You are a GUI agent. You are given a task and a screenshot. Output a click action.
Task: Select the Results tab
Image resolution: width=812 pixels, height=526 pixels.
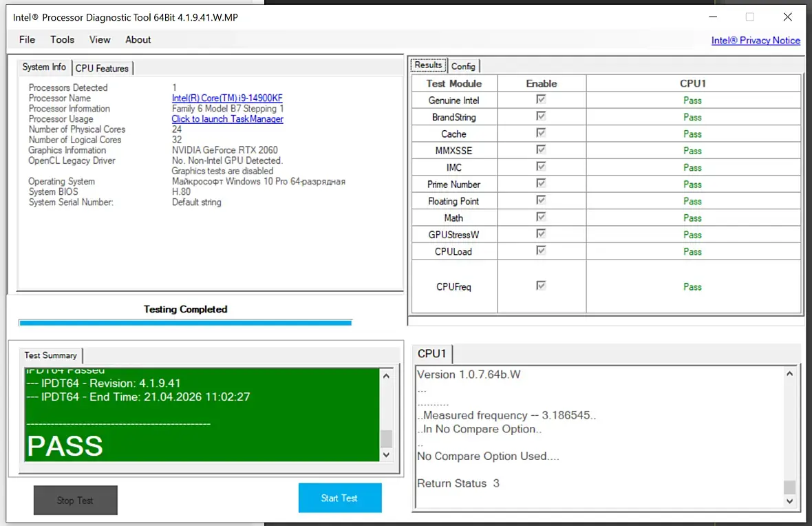[x=428, y=65]
